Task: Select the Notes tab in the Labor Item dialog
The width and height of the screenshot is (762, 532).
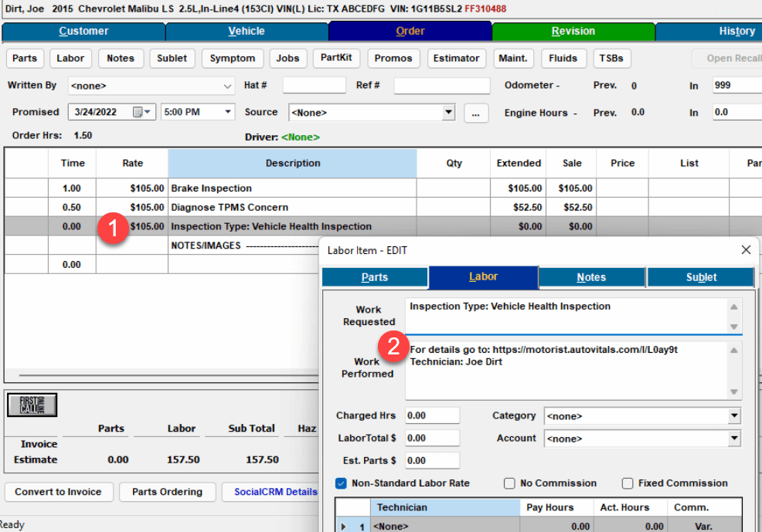Action: [x=591, y=276]
